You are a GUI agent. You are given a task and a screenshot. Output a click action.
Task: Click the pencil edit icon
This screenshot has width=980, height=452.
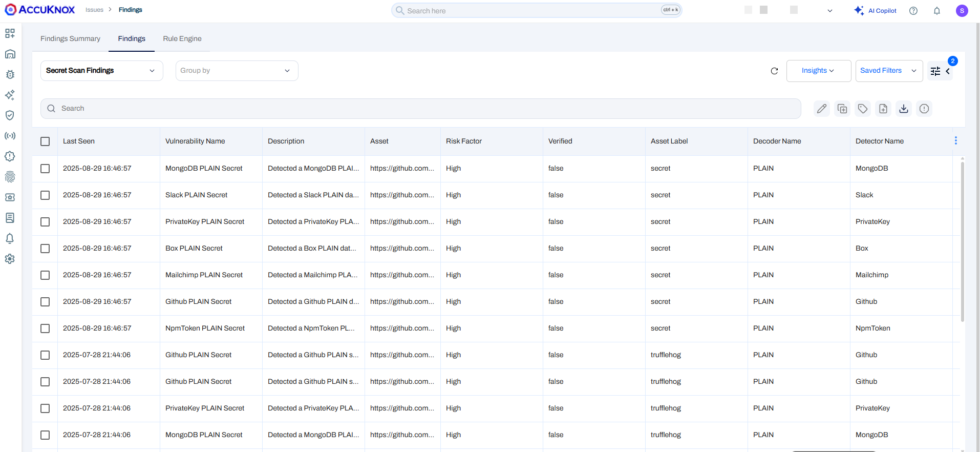822,109
